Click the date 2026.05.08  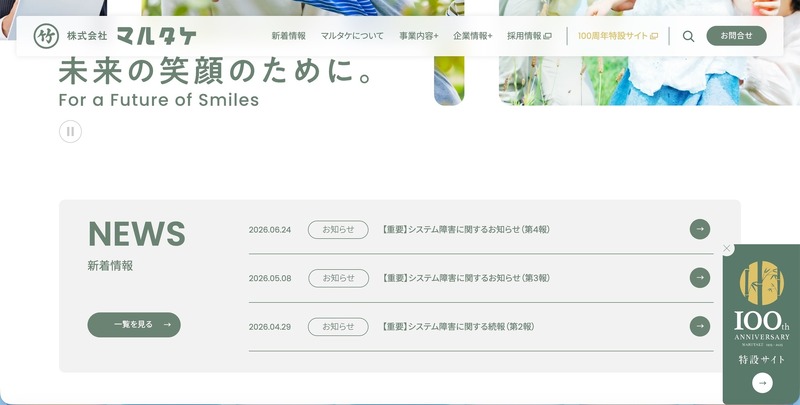tap(270, 278)
